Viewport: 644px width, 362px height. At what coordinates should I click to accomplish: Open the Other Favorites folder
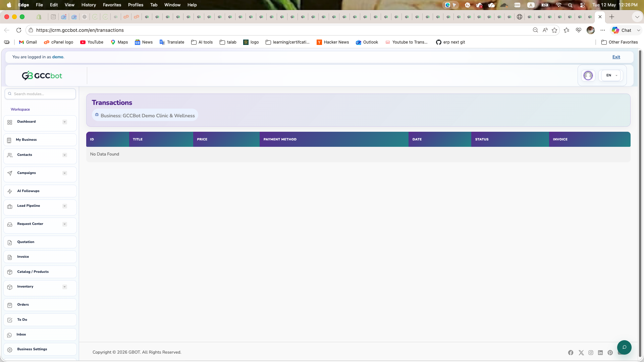pyautogui.click(x=620, y=42)
